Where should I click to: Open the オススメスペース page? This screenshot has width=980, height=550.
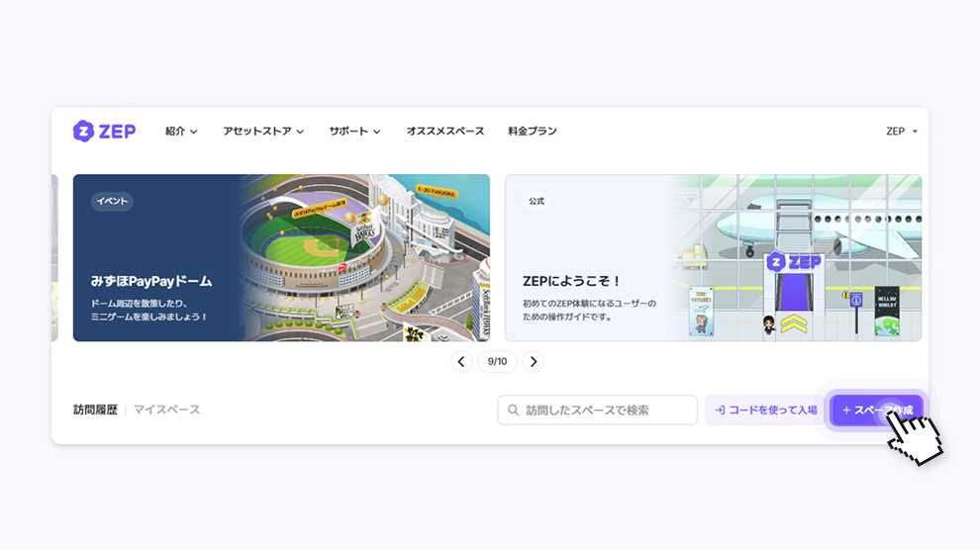445,132
